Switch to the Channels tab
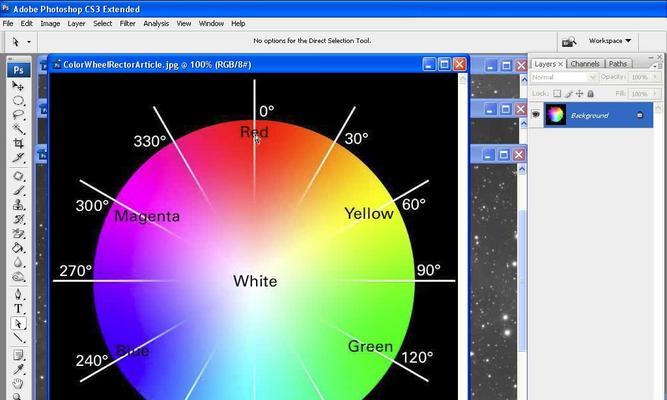This screenshot has height=400, width=667. pyautogui.click(x=585, y=64)
